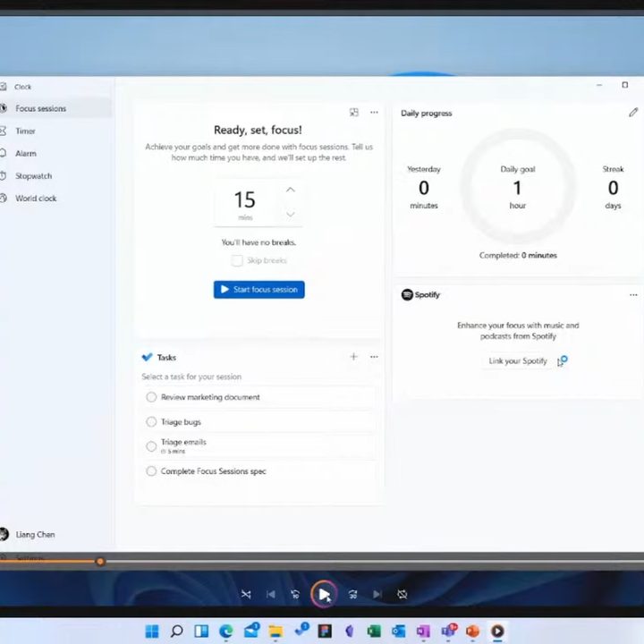Viewport: 644px width, 644px height.
Task: Click the Complete Focus Sessions spec text
Action: click(214, 471)
